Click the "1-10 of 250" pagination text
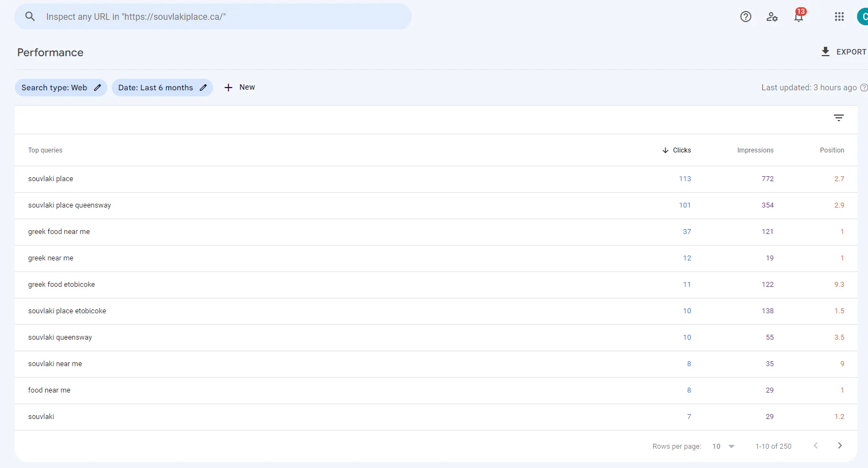Screen dimensions: 868x468 pyautogui.click(x=773, y=447)
